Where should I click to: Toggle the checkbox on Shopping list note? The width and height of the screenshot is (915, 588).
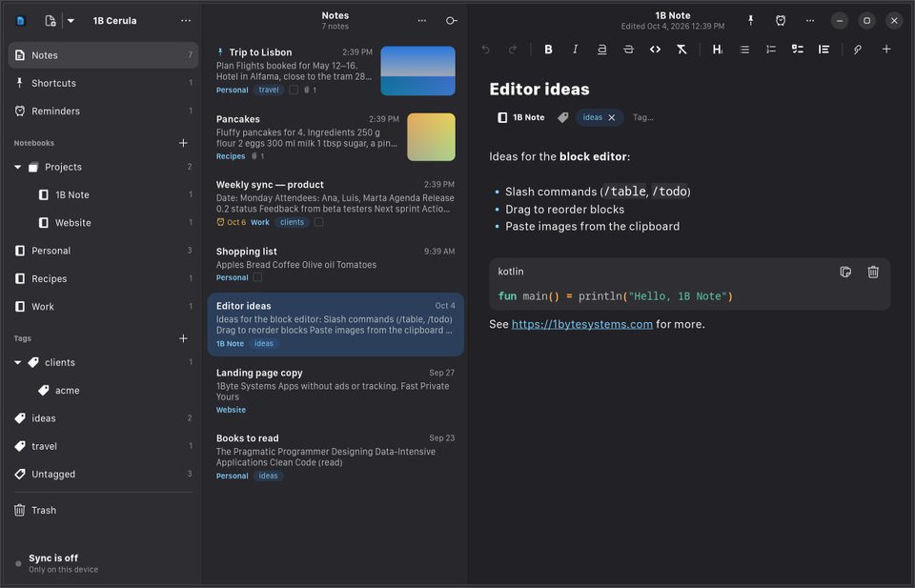pos(257,277)
